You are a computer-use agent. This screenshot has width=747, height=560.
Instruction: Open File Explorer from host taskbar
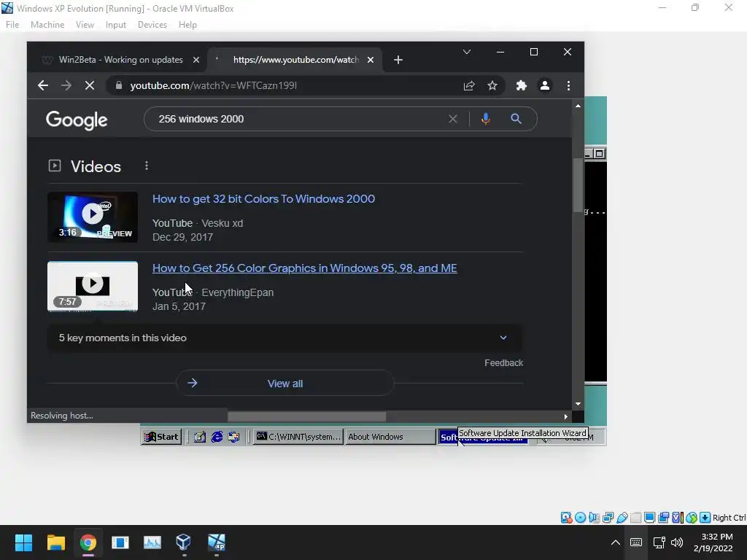click(x=55, y=542)
